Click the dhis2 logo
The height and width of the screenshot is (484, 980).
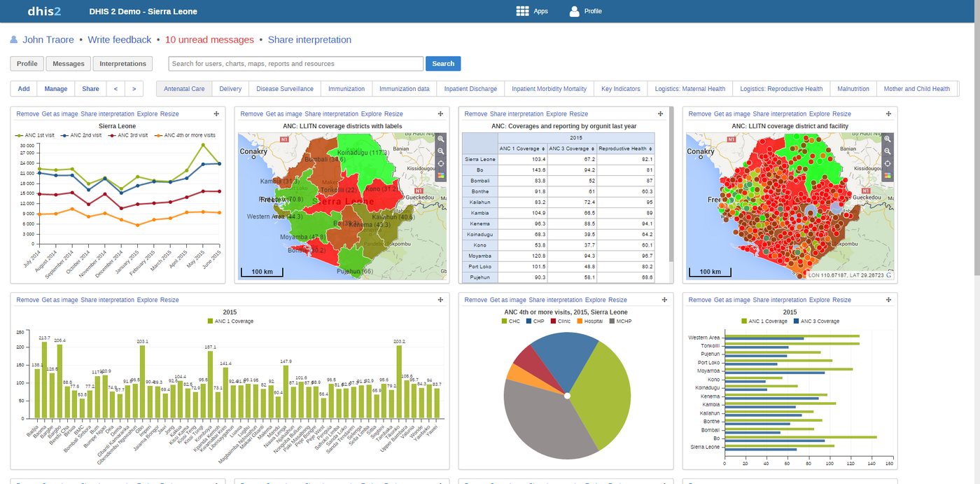(x=44, y=11)
